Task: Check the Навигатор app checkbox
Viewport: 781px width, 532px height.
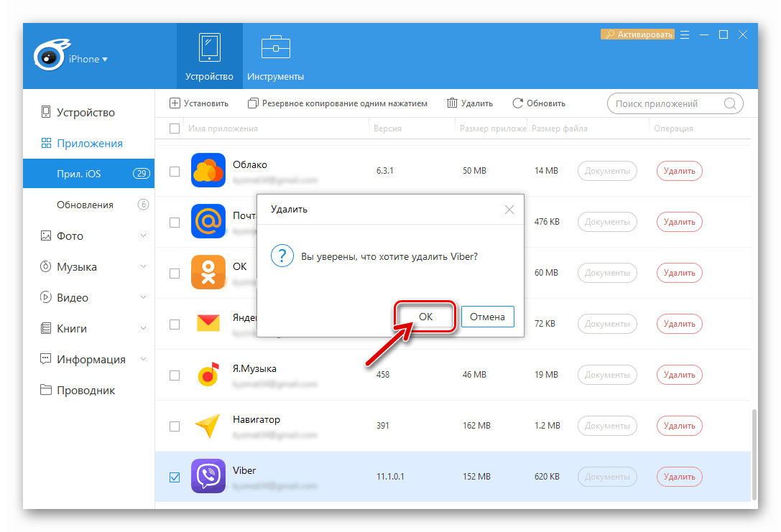Action: click(x=175, y=426)
